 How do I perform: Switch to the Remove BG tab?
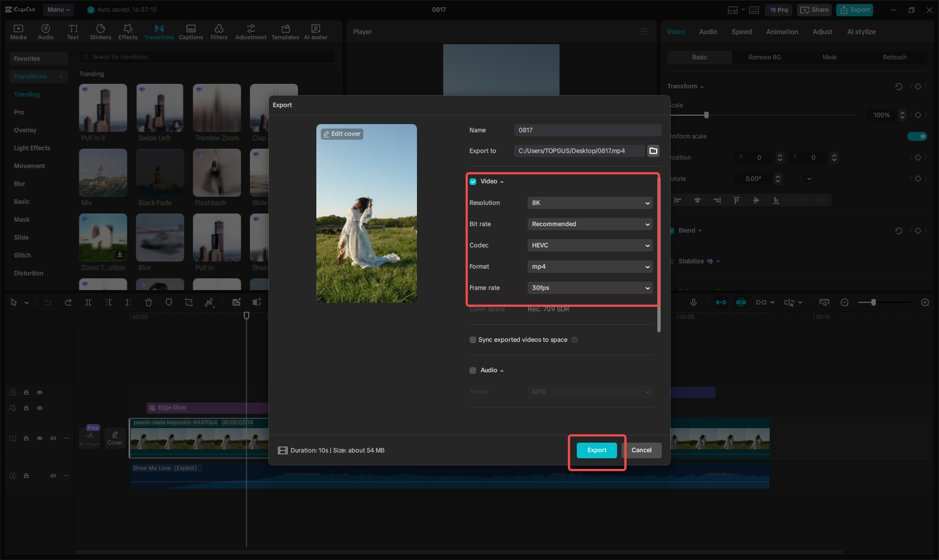(764, 57)
